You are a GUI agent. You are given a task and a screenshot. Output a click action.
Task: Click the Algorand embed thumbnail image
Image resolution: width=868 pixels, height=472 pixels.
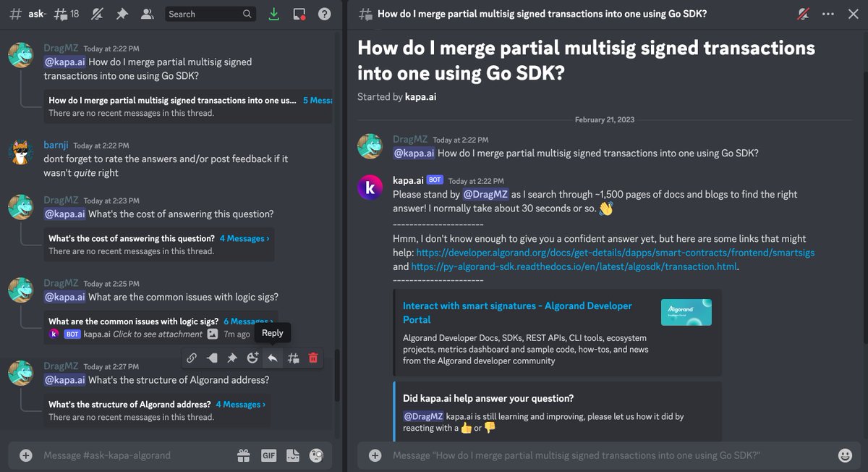686,313
